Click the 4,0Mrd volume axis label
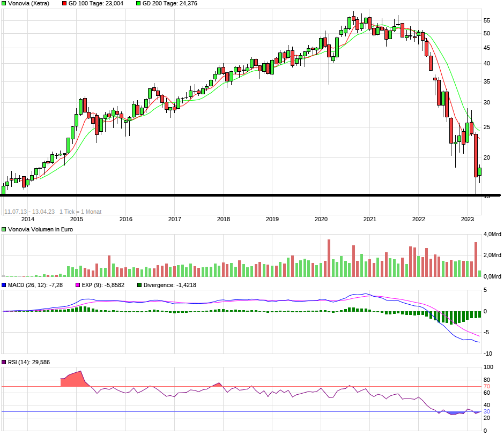Screen dimensions: 504x436 click(x=492, y=235)
